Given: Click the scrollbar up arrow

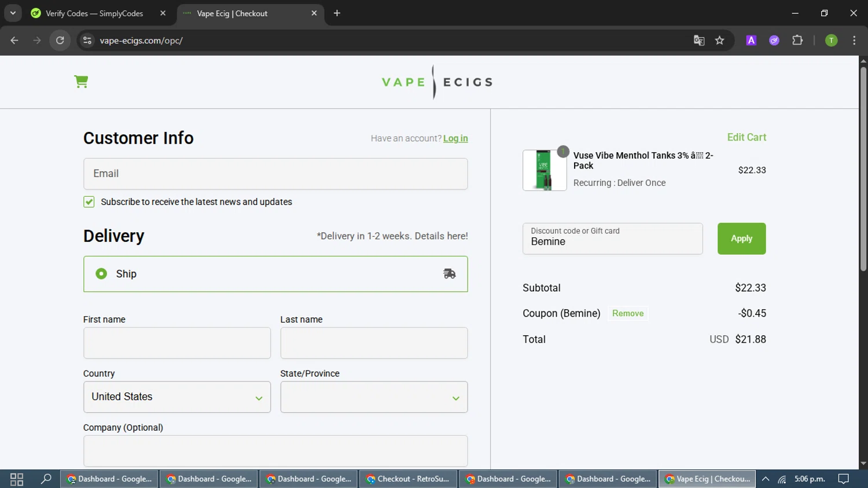Looking at the screenshot, I should click(863, 60).
